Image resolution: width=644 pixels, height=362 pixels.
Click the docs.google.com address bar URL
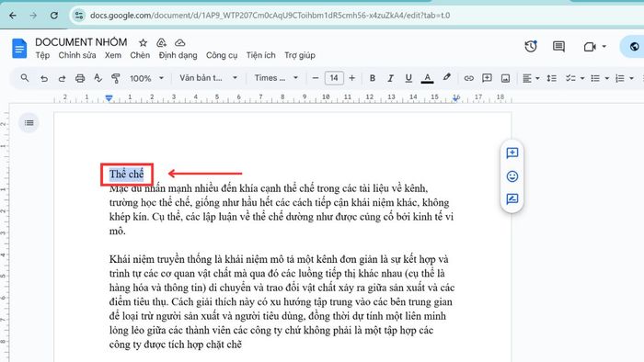tap(270, 16)
